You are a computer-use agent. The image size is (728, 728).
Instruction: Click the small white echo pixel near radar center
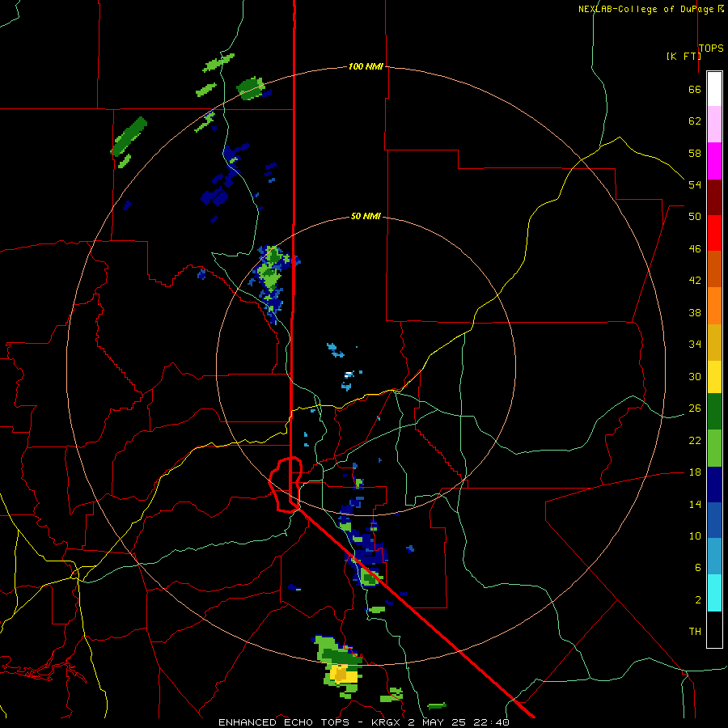[x=349, y=374]
